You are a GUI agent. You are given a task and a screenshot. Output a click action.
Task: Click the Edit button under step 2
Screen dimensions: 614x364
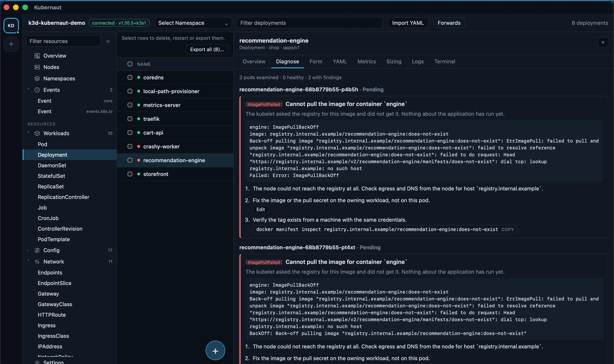coord(260,210)
